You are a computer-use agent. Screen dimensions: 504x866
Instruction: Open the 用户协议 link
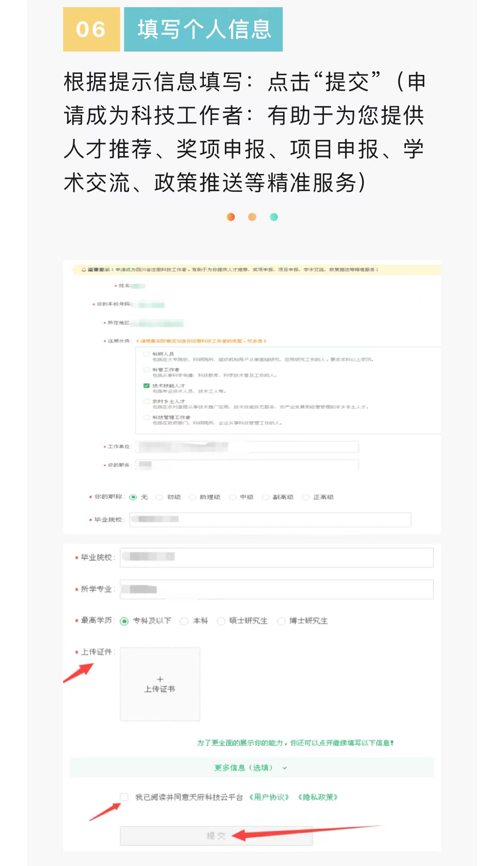[269, 797]
